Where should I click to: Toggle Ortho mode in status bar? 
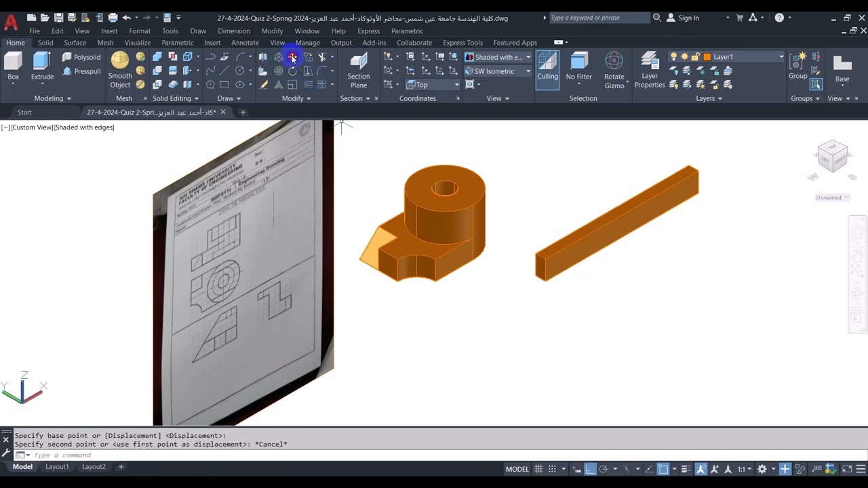tap(591, 469)
